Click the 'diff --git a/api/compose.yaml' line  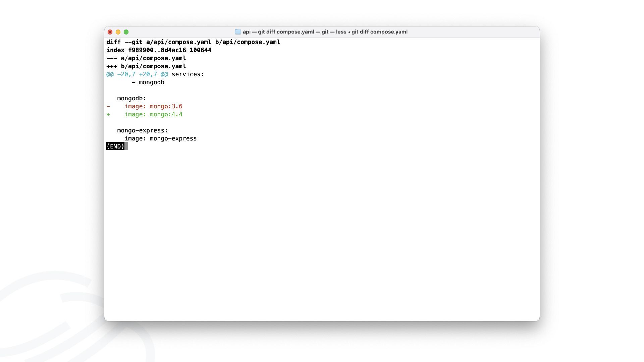(x=193, y=42)
